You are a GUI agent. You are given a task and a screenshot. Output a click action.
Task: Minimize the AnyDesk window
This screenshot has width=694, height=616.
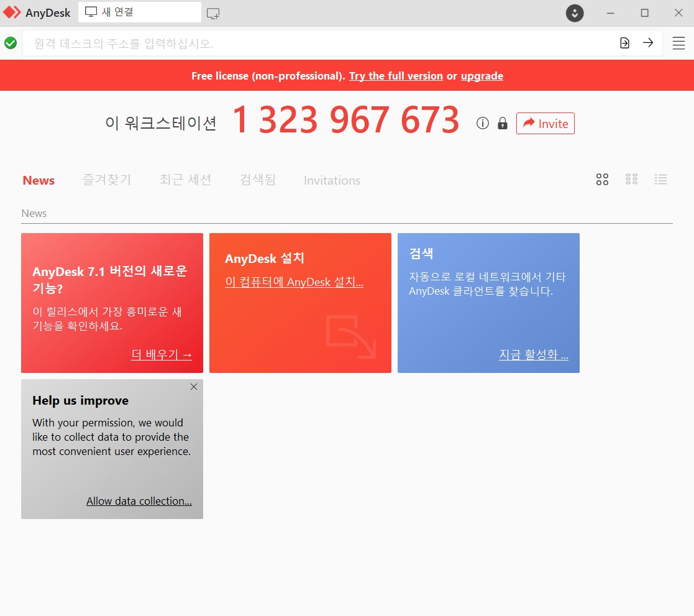pos(610,13)
